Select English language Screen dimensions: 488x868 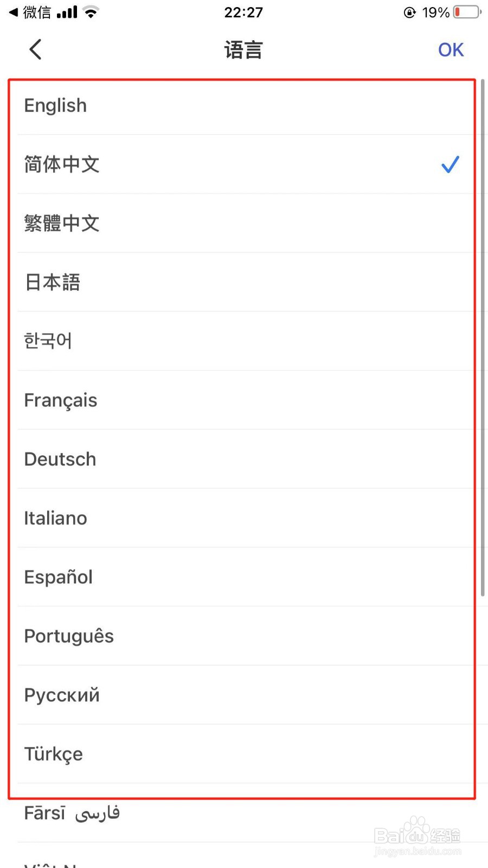(244, 105)
